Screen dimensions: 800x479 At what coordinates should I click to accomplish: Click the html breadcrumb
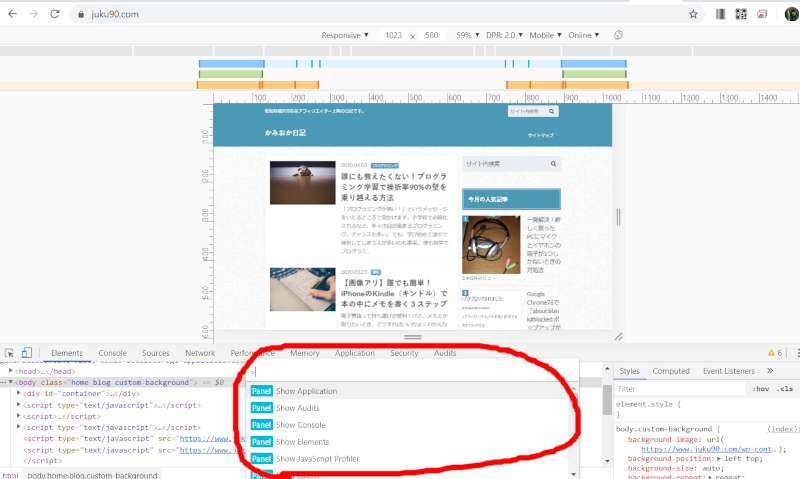pyautogui.click(x=10, y=475)
